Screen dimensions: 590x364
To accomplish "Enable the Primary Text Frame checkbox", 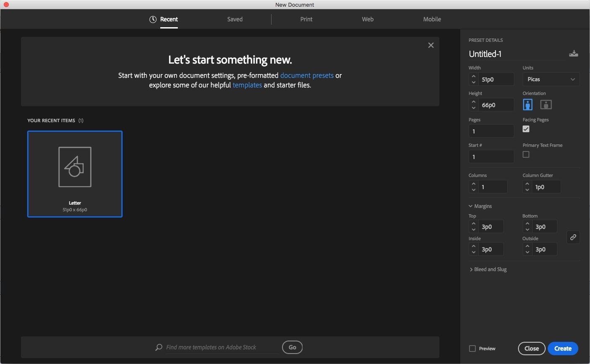I will pos(526,155).
